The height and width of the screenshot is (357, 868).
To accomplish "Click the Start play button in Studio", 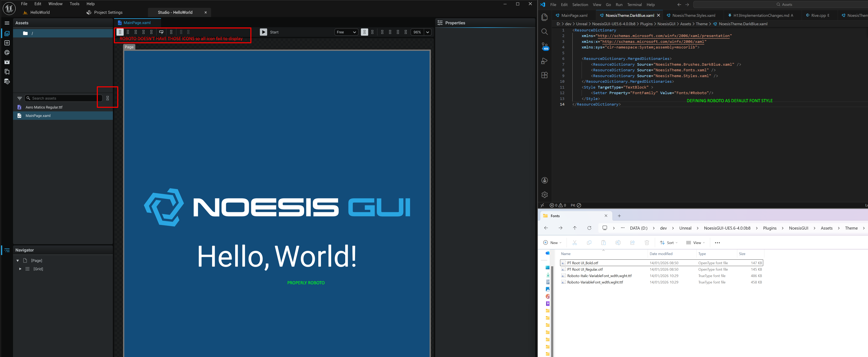I will [263, 32].
